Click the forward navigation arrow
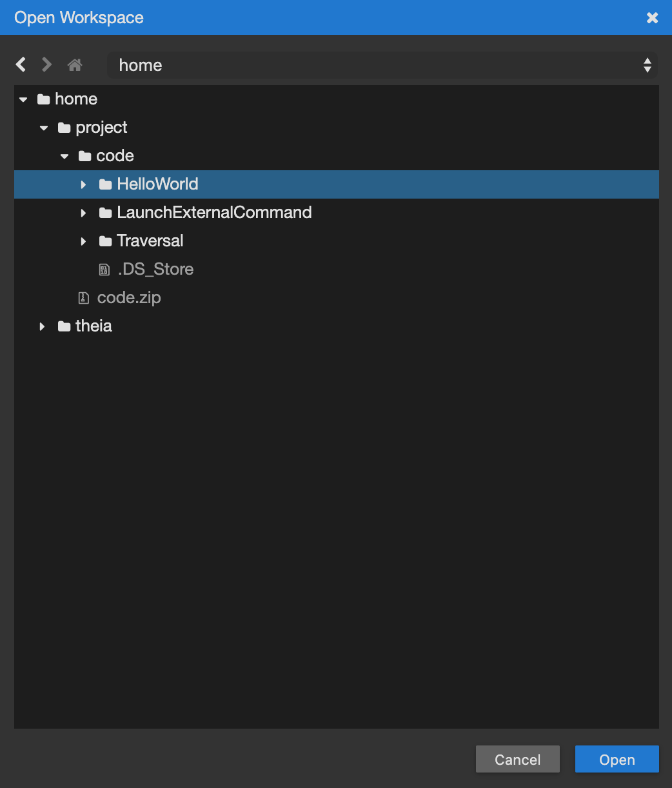 46,64
